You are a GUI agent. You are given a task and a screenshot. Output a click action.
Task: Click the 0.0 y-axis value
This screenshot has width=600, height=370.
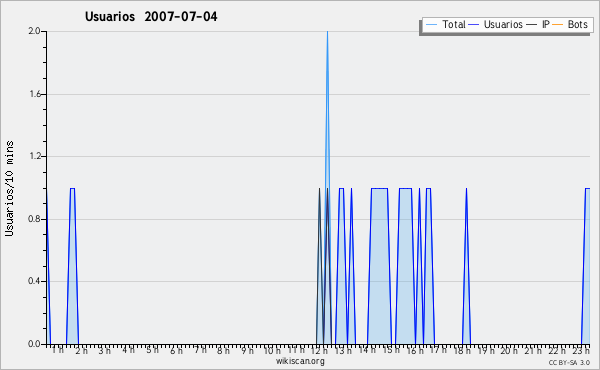pyautogui.click(x=34, y=344)
